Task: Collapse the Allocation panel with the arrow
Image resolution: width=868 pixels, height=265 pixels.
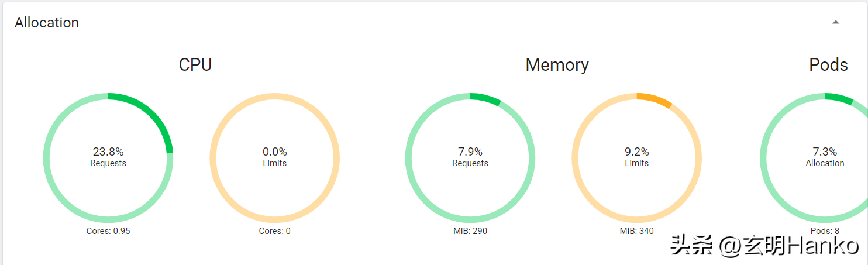Action: [836, 22]
